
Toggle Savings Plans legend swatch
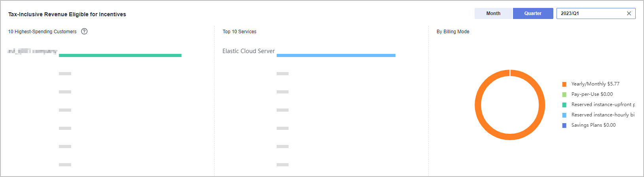coord(564,126)
